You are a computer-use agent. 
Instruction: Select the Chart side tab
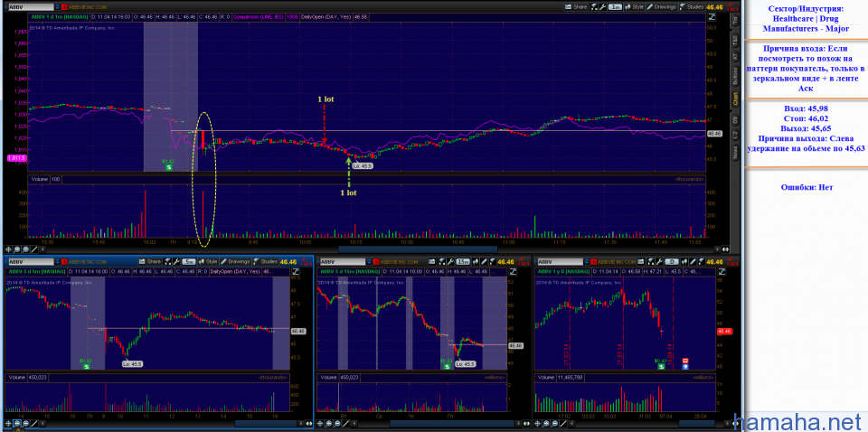[x=734, y=100]
